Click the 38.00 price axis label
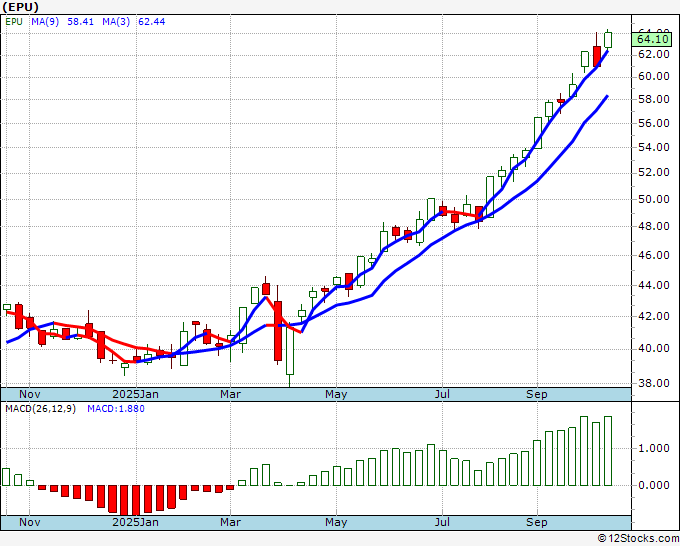Viewport: 680px width, 546px height. point(654,383)
